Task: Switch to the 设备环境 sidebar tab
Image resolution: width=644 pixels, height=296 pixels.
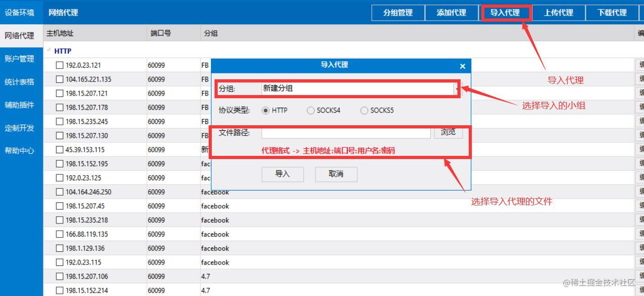Action: (19, 13)
